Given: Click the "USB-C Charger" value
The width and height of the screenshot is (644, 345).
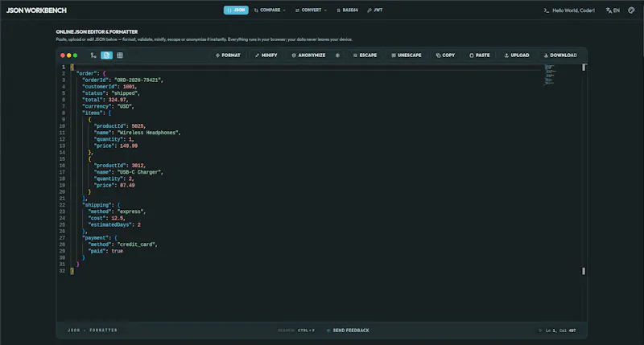Looking at the screenshot, I should click(138, 172).
